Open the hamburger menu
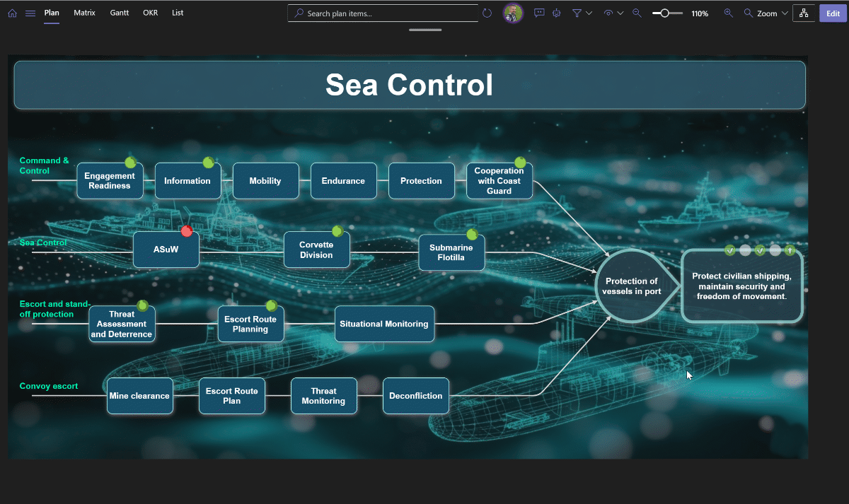This screenshot has height=504, width=849. [30, 13]
